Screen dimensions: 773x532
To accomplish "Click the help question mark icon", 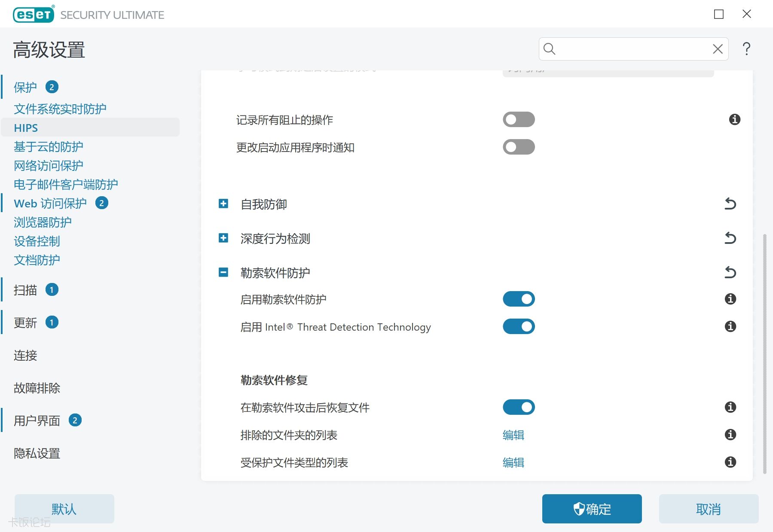I will click(746, 49).
